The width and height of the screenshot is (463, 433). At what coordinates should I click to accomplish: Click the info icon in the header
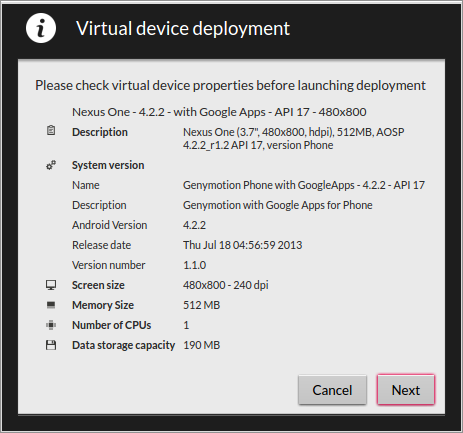coord(41,28)
